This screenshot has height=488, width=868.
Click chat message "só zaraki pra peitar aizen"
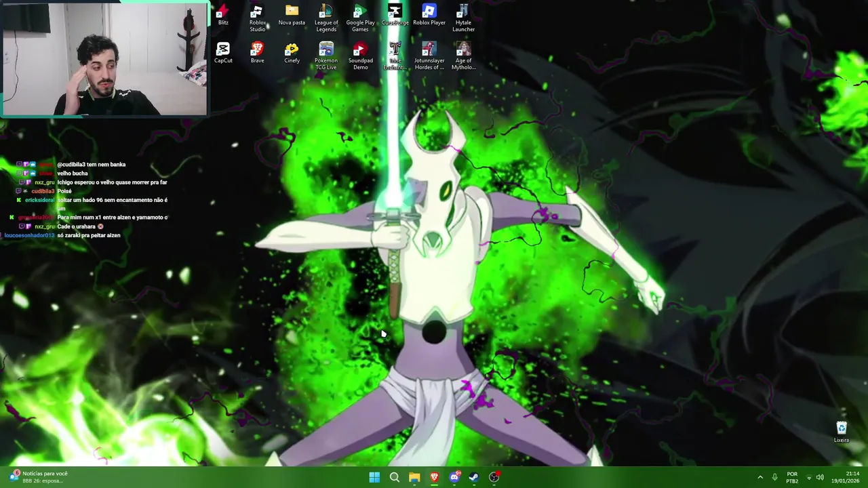pyautogui.click(x=89, y=235)
